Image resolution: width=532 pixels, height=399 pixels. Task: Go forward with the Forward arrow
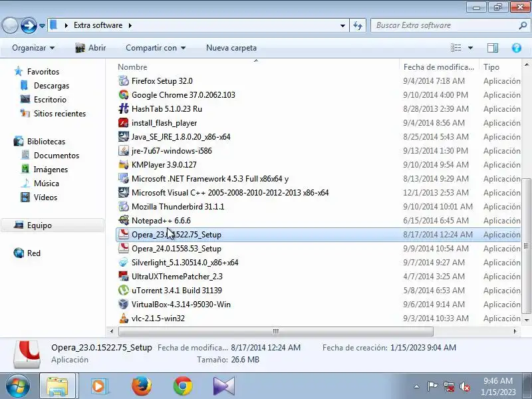(x=29, y=25)
